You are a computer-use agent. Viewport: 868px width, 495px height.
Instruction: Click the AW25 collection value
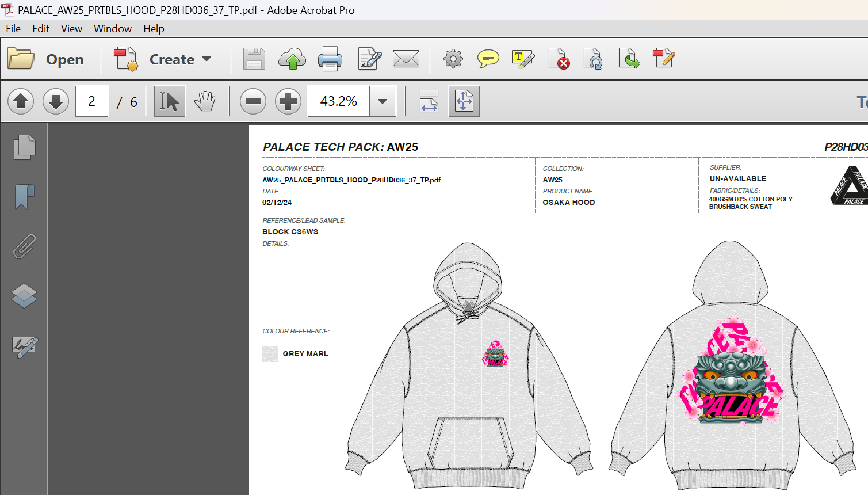(553, 180)
